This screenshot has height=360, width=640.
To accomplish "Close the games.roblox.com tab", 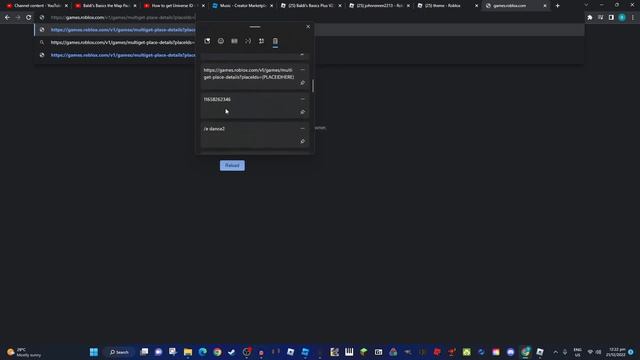I will (544, 6).
